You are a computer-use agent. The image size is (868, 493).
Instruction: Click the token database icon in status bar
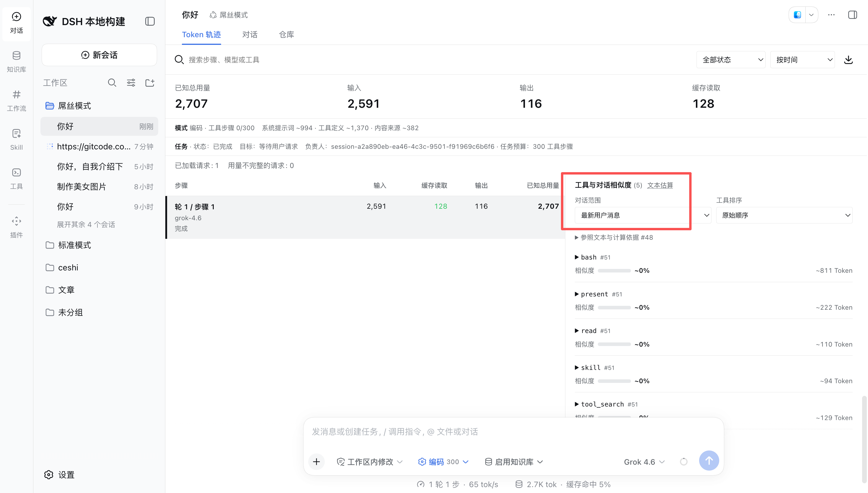coord(519,484)
